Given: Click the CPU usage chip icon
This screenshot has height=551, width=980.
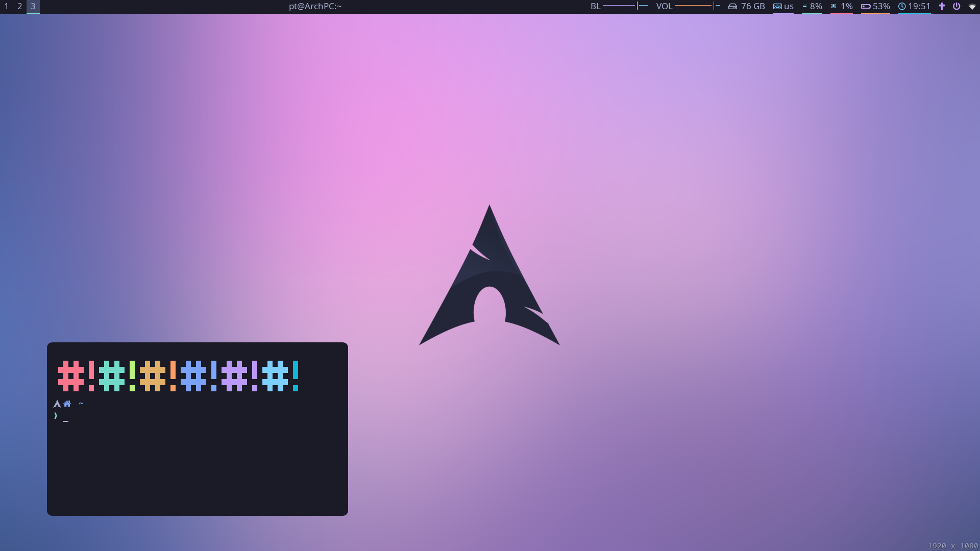Looking at the screenshot, I should click(x=834, y=7).
